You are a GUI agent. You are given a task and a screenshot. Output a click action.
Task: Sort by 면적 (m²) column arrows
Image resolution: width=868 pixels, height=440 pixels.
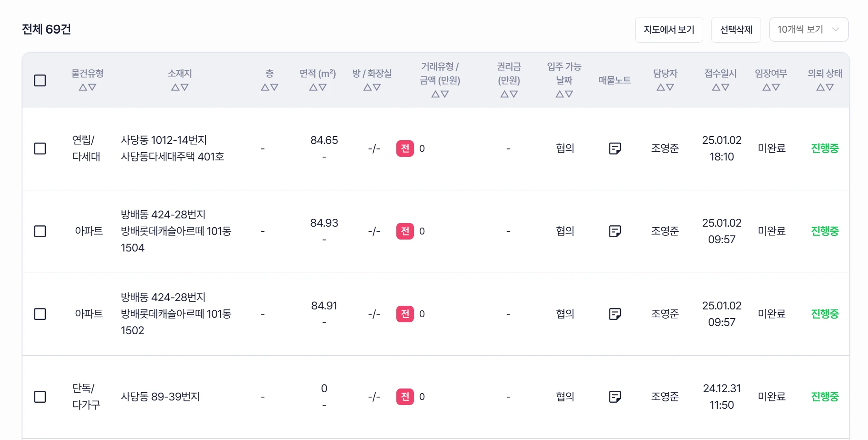click(x=318, y=87)
